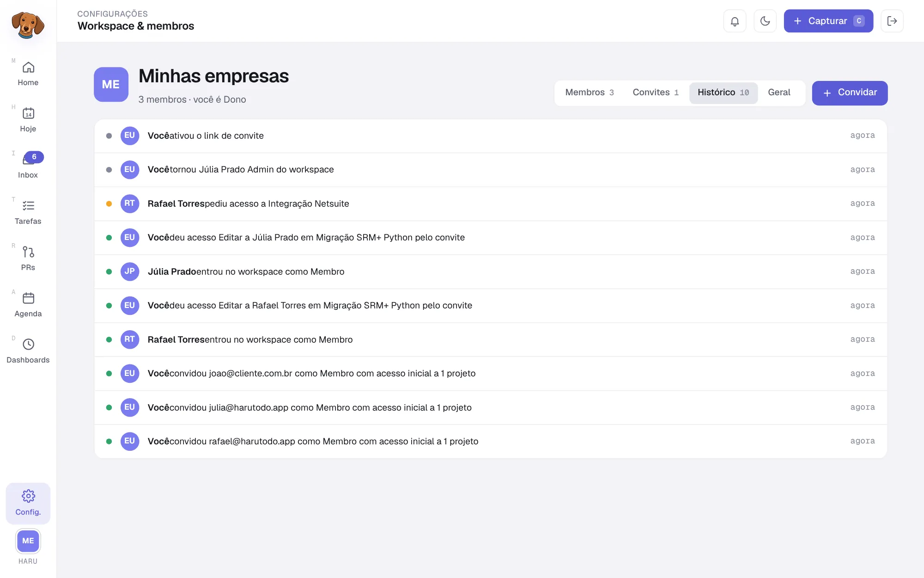924x578 pixels.
Task: Click EU avatar on invite link row
Action: click(x=130, y=136)
